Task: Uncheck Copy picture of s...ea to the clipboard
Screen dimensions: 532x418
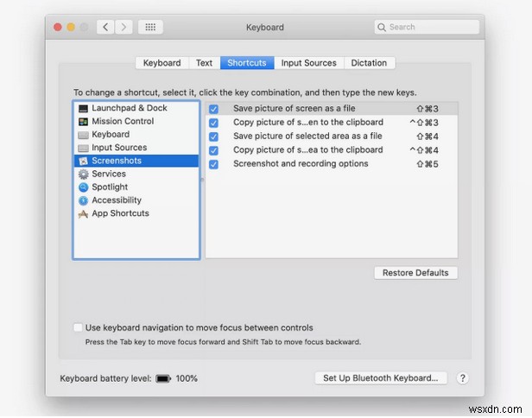Action: (x=214, y=150)
